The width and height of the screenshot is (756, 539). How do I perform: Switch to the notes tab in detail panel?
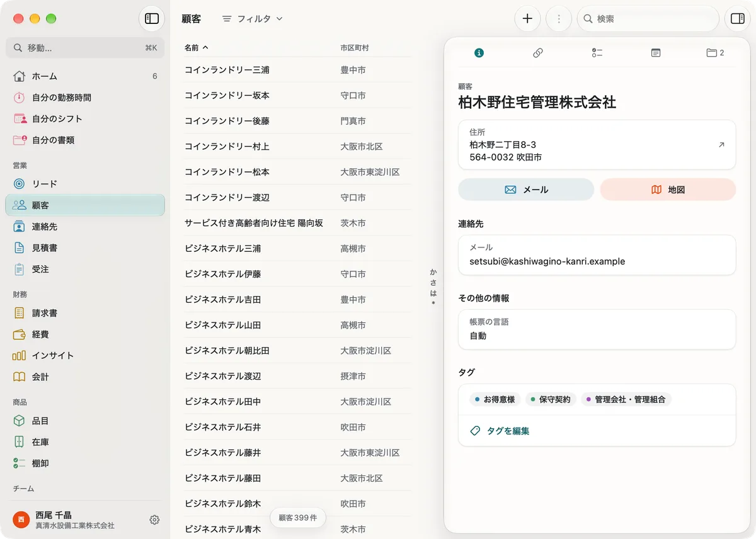656,53
